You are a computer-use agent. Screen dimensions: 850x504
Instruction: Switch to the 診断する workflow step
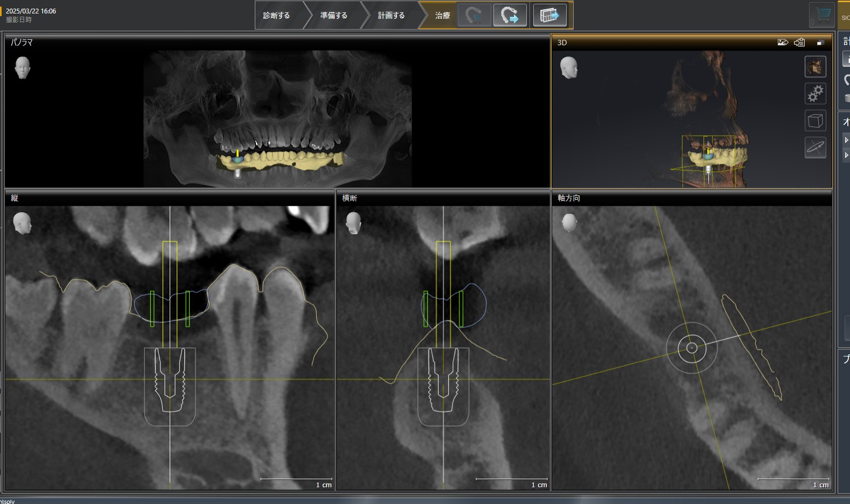pyautogui.click(x=276, y=16)
